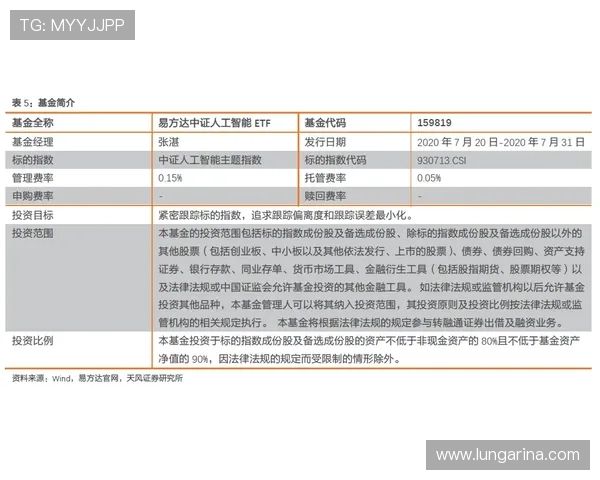Select the manager name '张湛'

pos(169,142)
